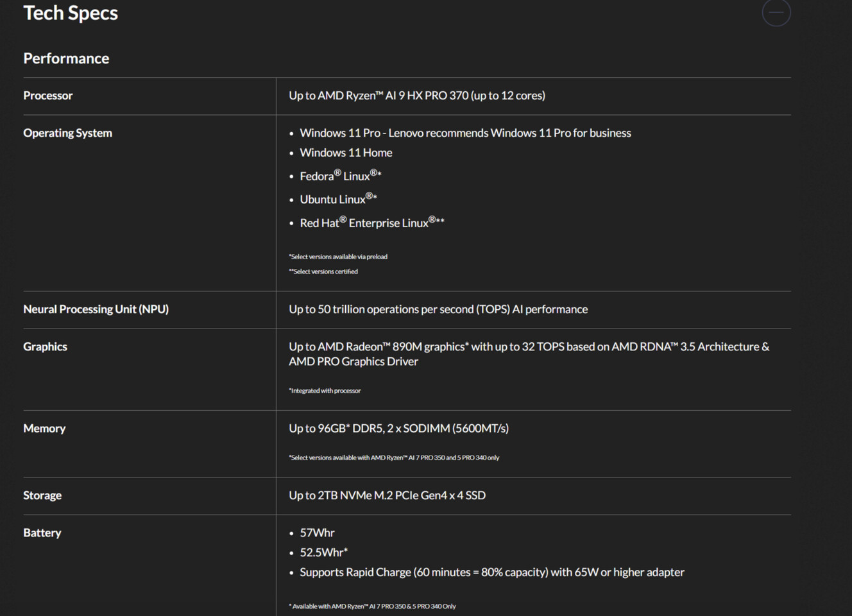The height and width of the screenshot is (616, 852).
Task: Click the Red Hat Enterprise Linux item
Action: click(371, 223)
